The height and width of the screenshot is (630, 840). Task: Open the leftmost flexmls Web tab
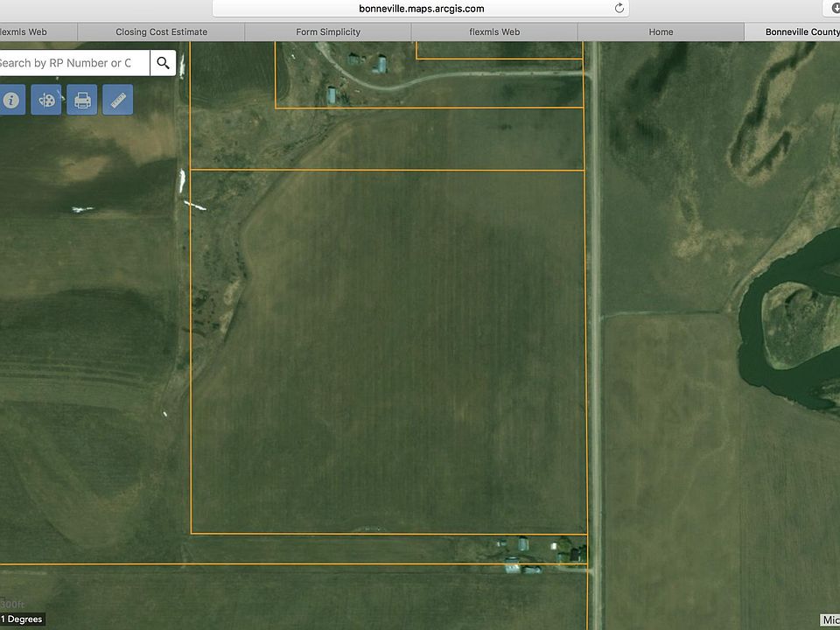tap(26, 32)
